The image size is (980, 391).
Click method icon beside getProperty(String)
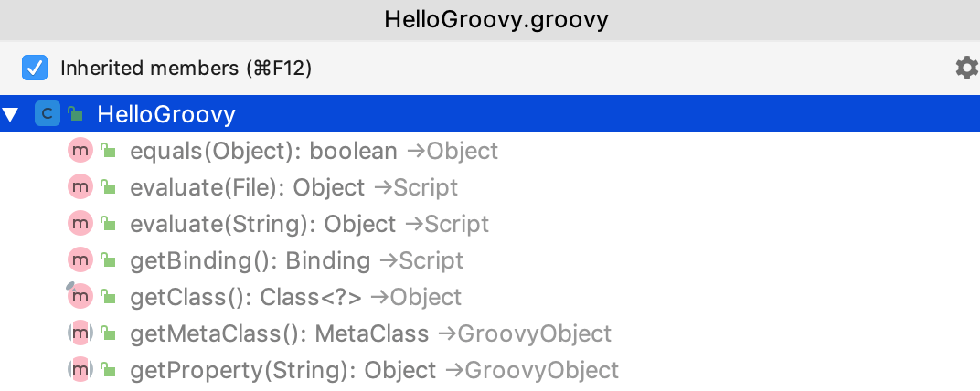(x=80, y=370)
